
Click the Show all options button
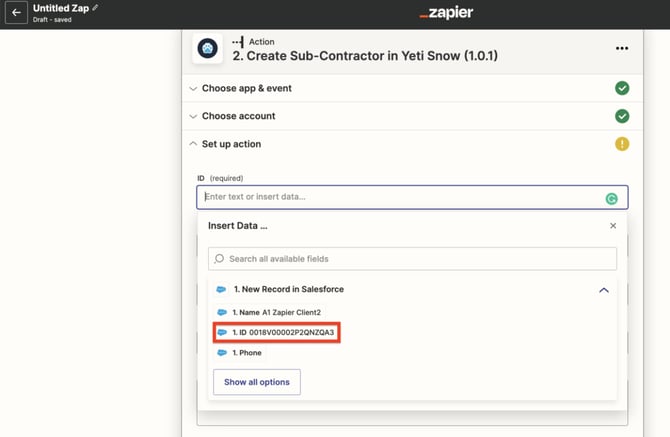(256, 382)
